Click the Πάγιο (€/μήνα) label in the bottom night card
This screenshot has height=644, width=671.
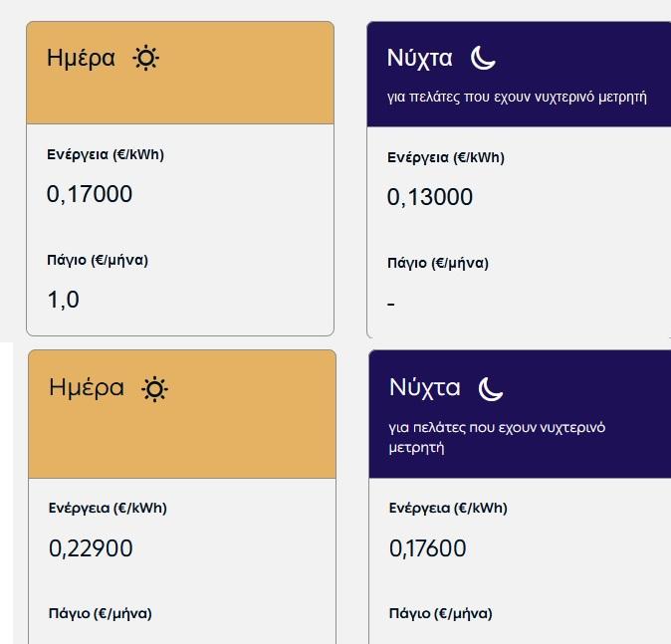pyautogui.click(x=440, y=613)
